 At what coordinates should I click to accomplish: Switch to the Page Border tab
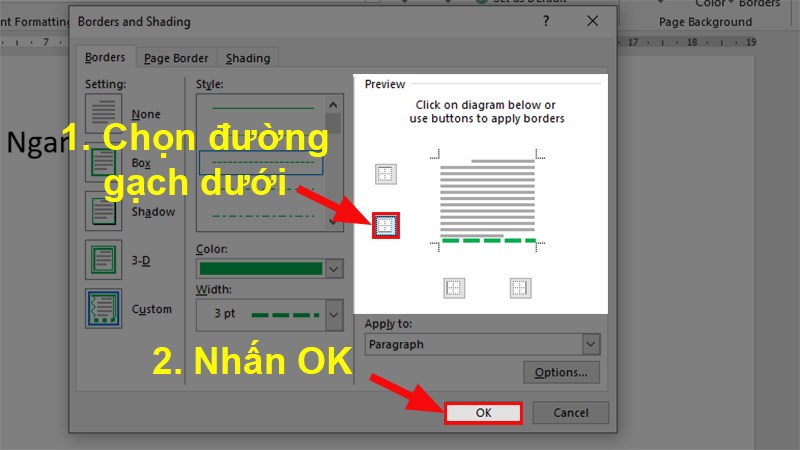coord(176,58)
